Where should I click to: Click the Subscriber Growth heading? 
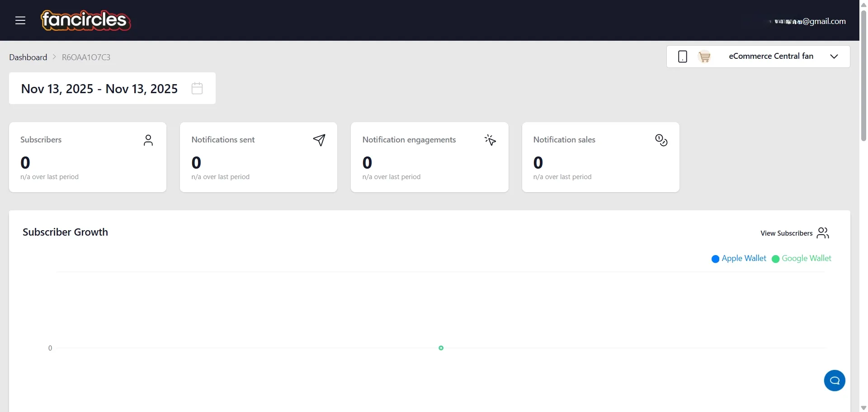point(66,232)
